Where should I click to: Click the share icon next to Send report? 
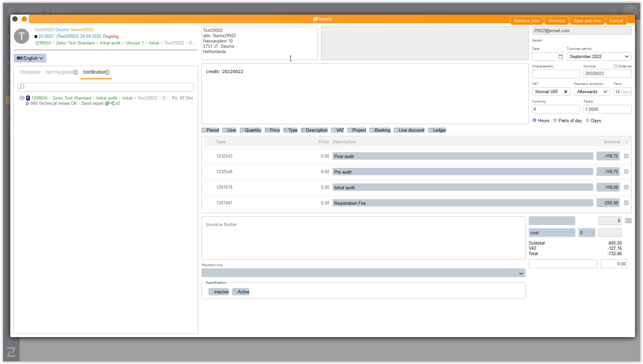[x=113, y=104]
